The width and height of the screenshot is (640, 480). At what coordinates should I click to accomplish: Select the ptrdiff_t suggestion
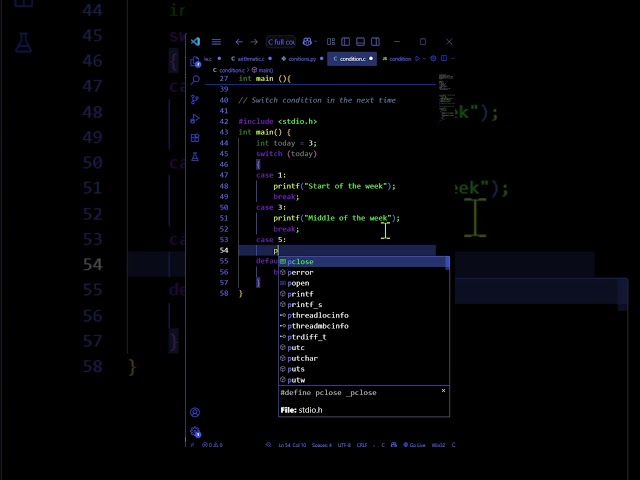[364, 337]
